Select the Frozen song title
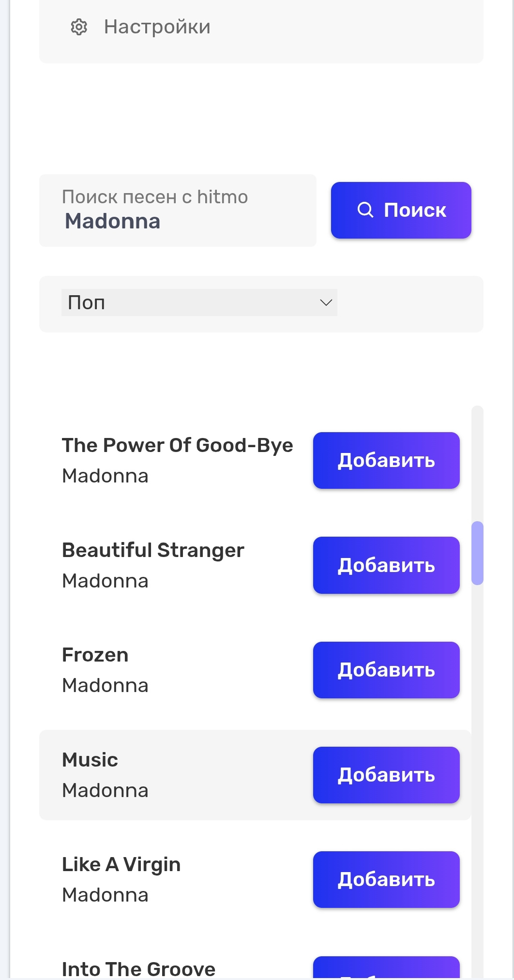Screen dimensions: 514x980 click(95, 655)
